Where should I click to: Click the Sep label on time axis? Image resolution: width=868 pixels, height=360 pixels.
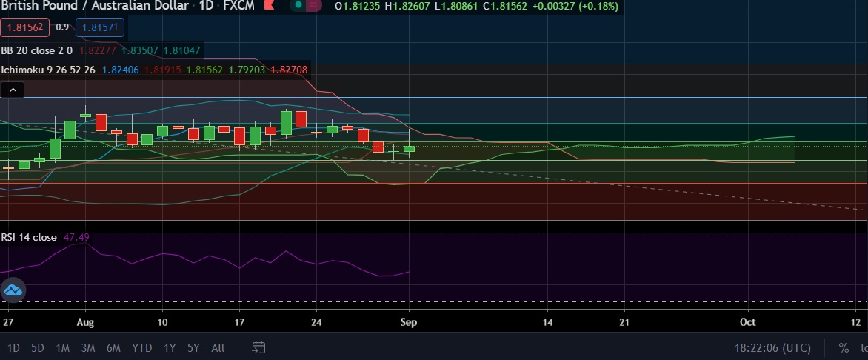click(x=409, y=322)
